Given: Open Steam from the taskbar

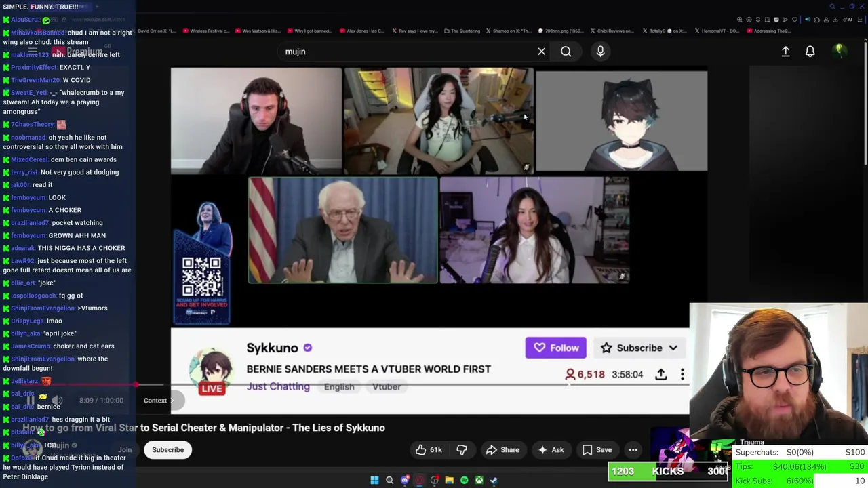Looking at the screenshot, I should 494,481.
